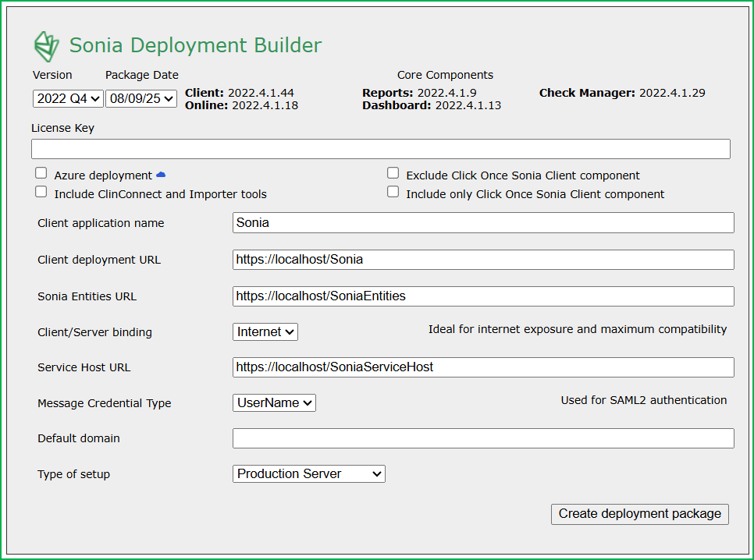This screenshot has height=560, width=754.
Task: Tick Include only Click Once Sonia Client component
Action: [393, 192]
